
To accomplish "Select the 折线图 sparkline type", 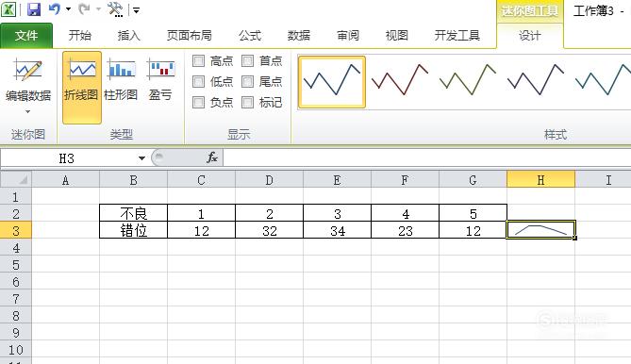I will [x=82, y=88].
